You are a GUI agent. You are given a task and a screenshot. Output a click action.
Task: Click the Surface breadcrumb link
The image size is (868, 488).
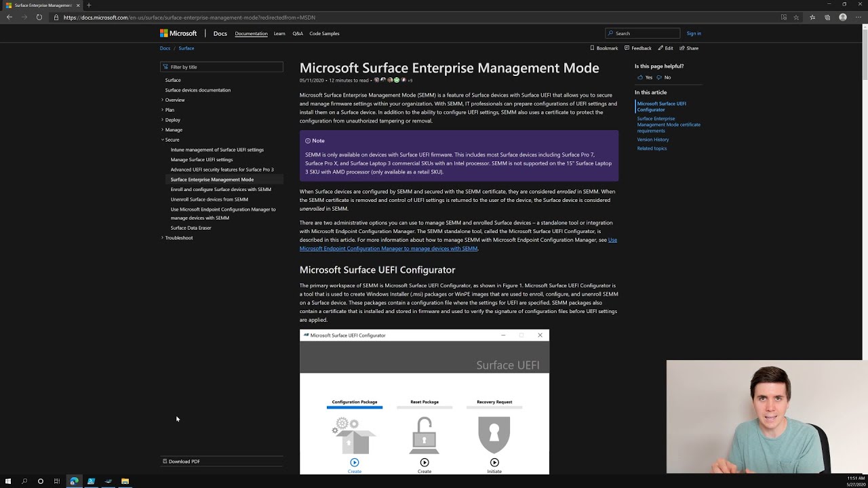tap(186, 48)
